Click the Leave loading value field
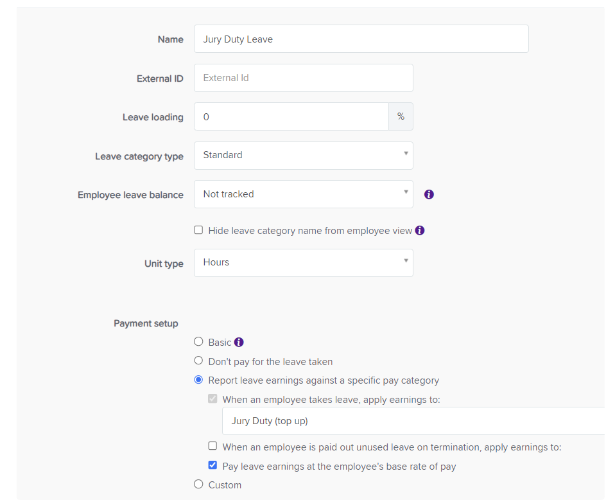The image size is (607, 504). pyautogui.click(x=290, y=117)
